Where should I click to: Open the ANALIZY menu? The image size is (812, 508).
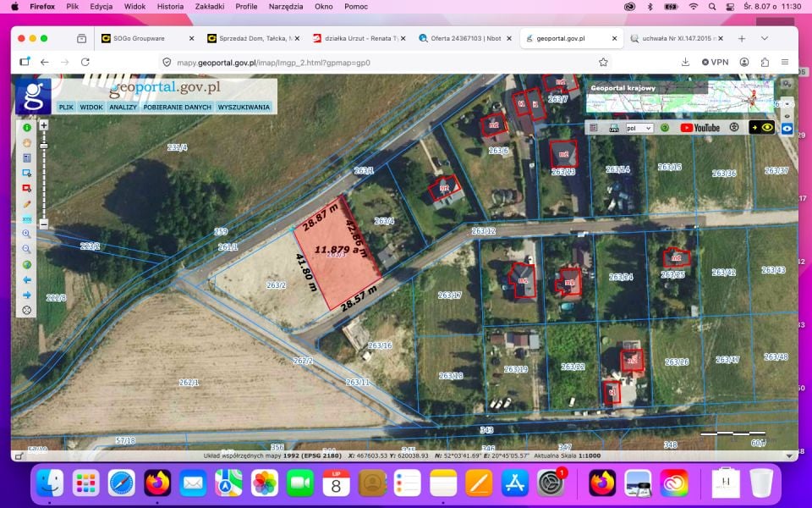[123, 107]
